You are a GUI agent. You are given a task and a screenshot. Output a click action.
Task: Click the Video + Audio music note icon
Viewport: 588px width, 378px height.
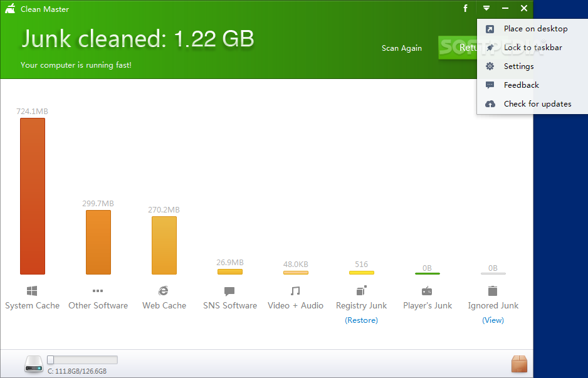(x=295, y=291)
